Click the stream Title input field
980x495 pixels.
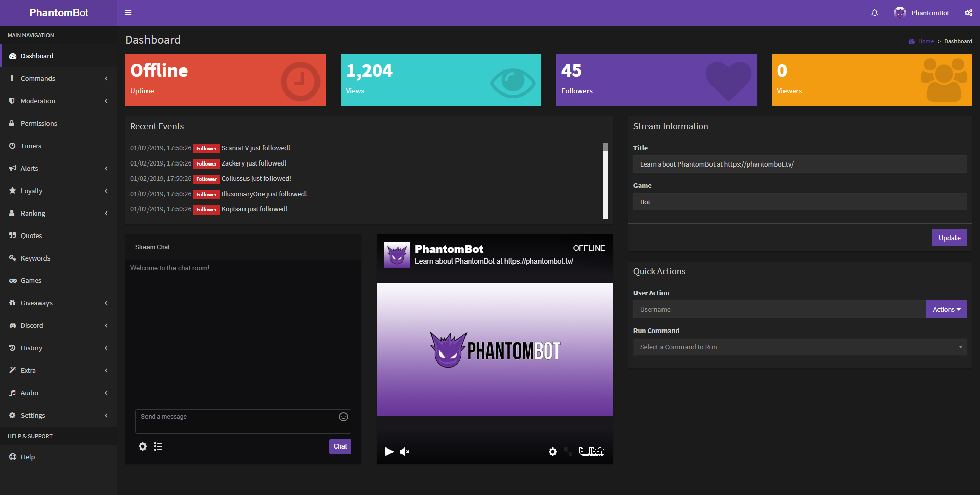pyautogui.click(x=800, y=164)
